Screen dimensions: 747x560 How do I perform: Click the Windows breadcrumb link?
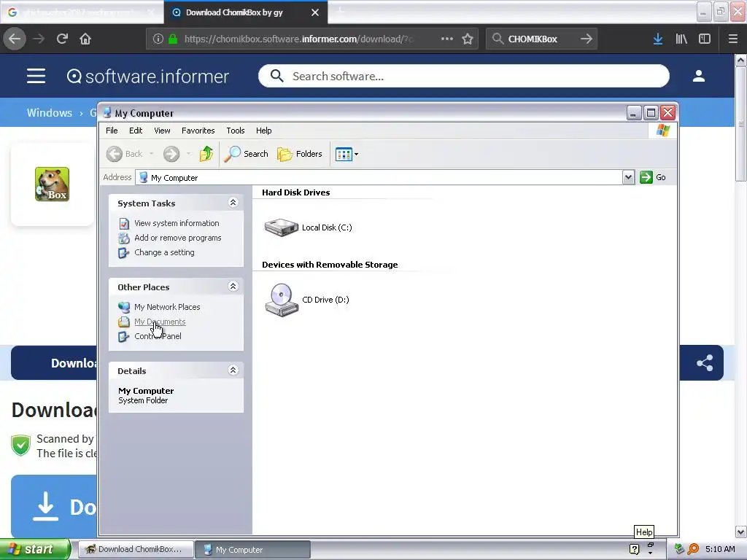coord(50,113)
